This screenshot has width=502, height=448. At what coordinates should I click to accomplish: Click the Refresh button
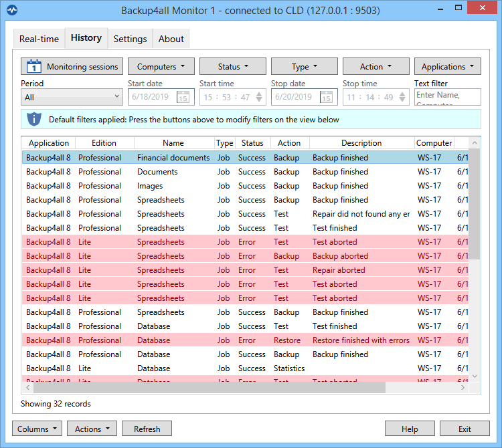(x=147, y=429)
